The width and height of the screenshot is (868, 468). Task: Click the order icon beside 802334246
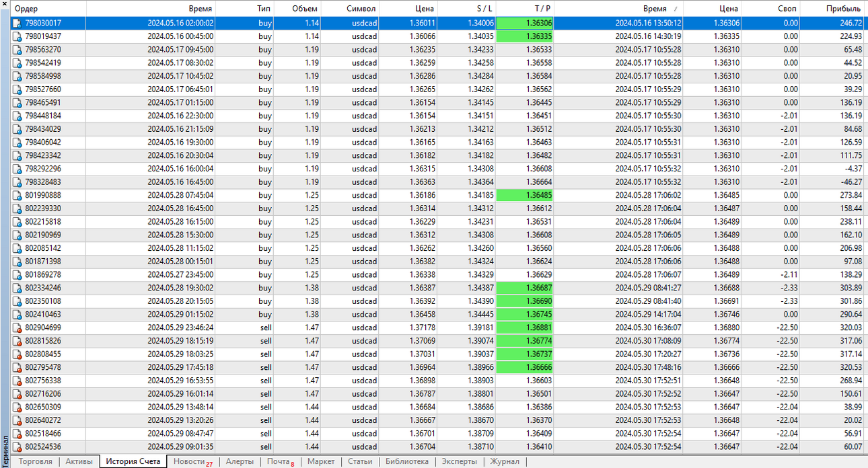point(17,288)
